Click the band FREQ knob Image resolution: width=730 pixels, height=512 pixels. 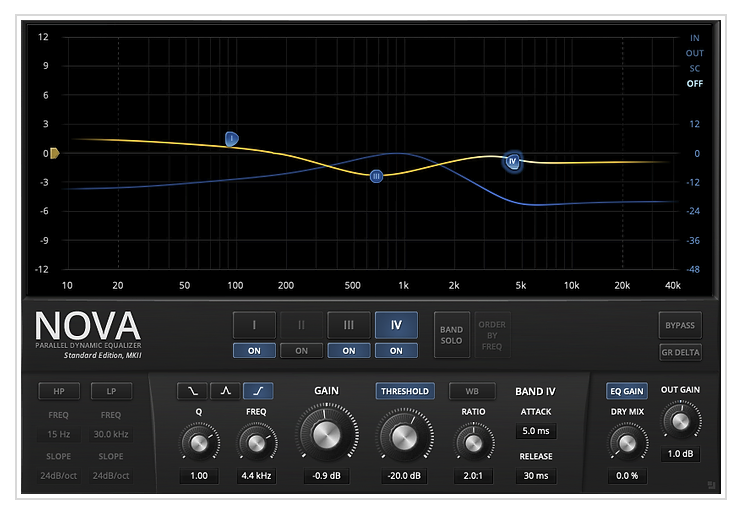pos(257,443)
